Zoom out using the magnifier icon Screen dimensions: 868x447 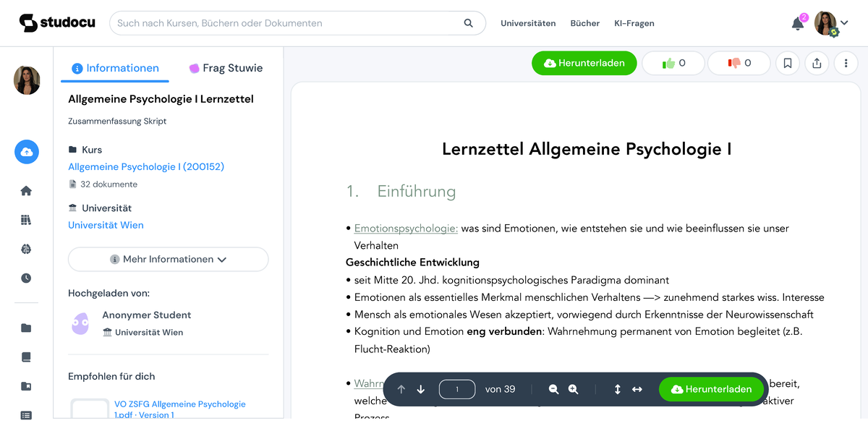click(x=553, y=389)
